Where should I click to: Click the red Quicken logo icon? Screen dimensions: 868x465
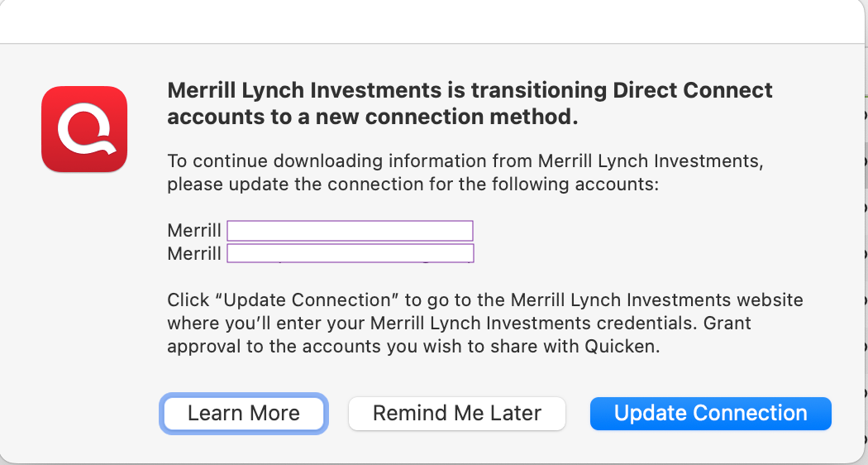click(x=84, y=130)
